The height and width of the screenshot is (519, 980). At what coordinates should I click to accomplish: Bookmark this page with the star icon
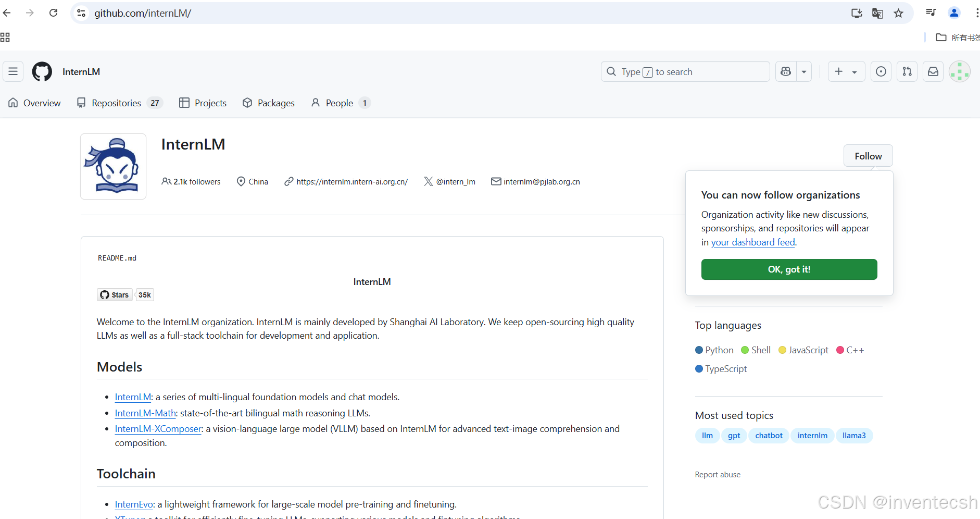pos(898,13)
